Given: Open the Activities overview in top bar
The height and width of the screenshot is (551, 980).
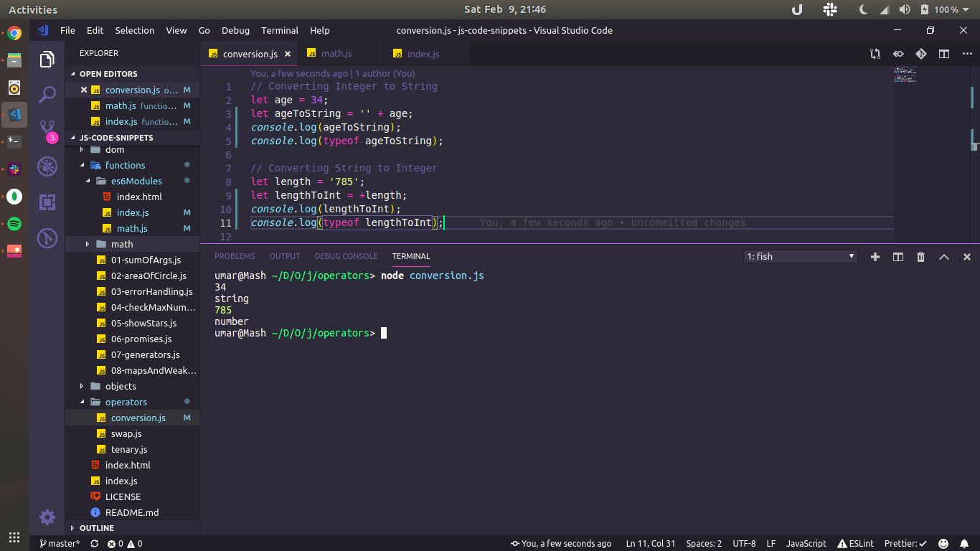Looking at the screenshot, I should (33, 10).
